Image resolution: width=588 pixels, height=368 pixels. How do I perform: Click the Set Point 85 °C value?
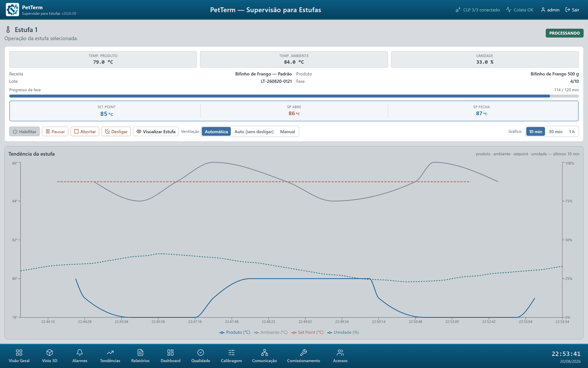(107, 114)
